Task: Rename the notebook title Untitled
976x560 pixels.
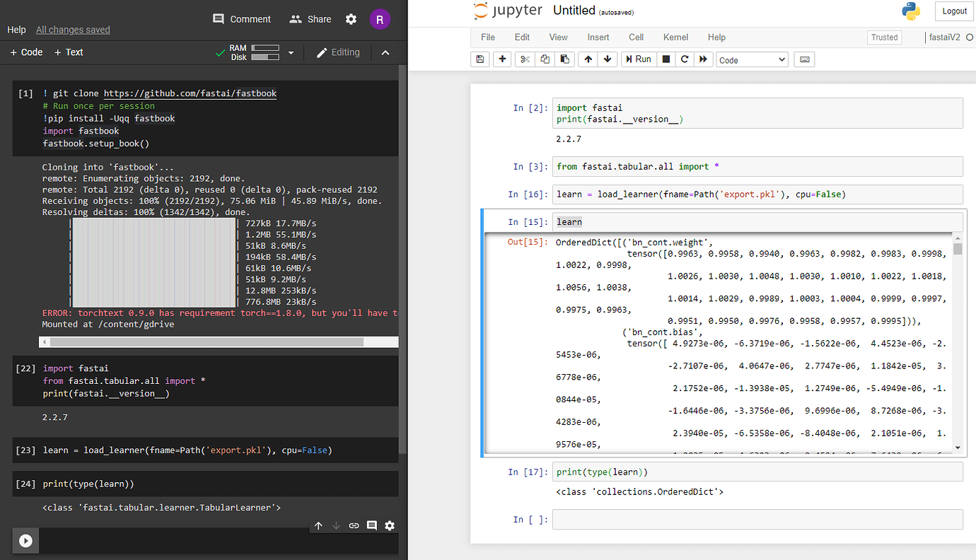Action: pos(574,11)
